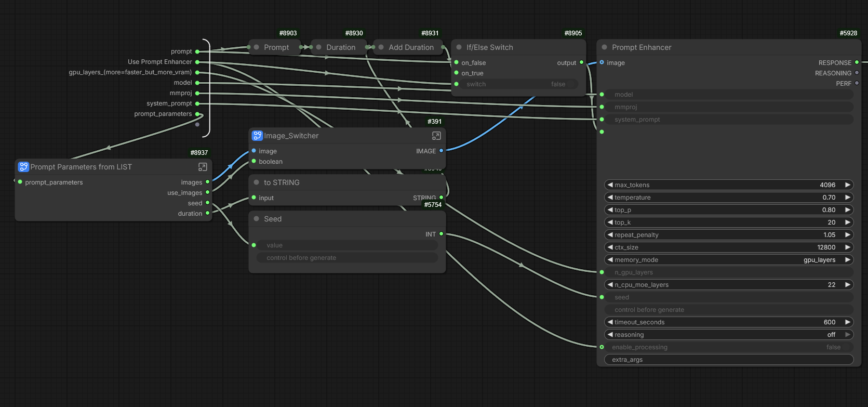Click the on_false input socket on If/Else Switch
Viewport: 868px width, 407px height.
point(457,62)
